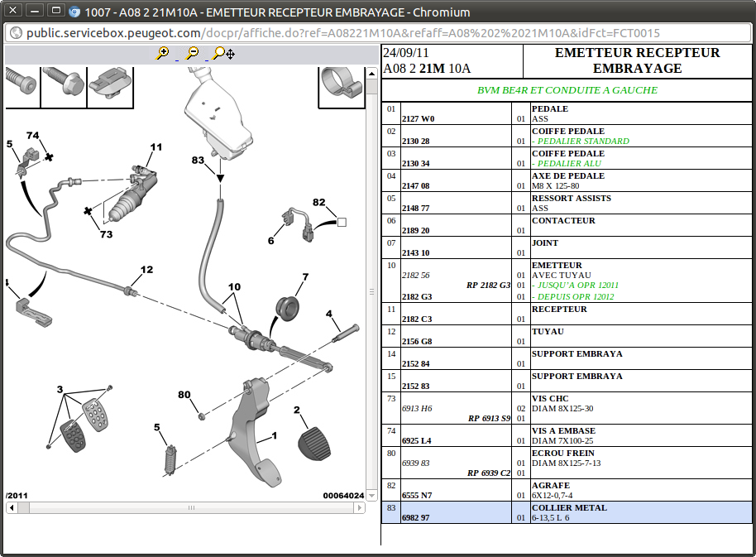Screen dimensions: 756x557
Task: Click replacement reference RP 6939 C2
Action: (x=489, y=473)
